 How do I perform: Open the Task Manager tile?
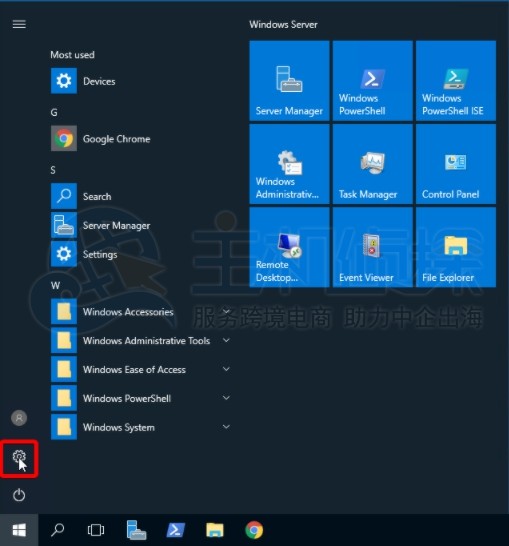(x=373, y=164)
